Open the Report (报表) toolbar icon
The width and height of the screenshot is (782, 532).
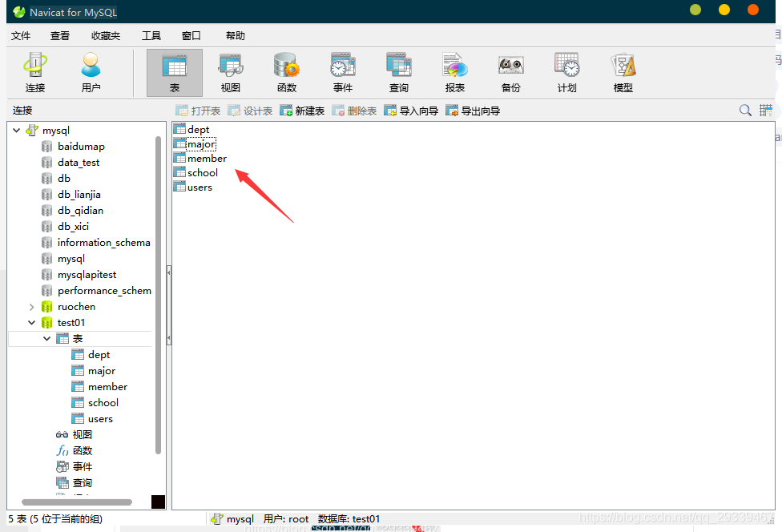pos(455,73)
